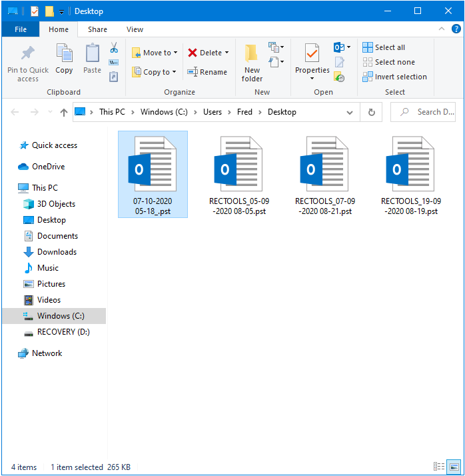Open Videos folder in sidebar
The width and height of the screenshot is (465, 476).
coord(49,300)
